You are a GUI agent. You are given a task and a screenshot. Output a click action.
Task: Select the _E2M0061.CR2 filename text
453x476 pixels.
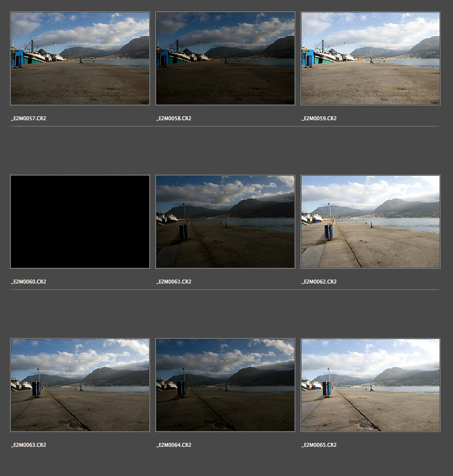pyautogui.click(x=174, y=282)
